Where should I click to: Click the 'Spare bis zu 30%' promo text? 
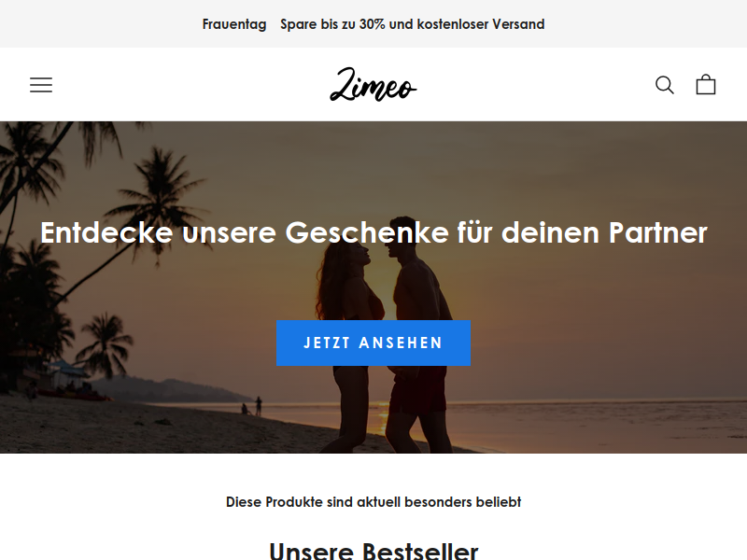332,24
